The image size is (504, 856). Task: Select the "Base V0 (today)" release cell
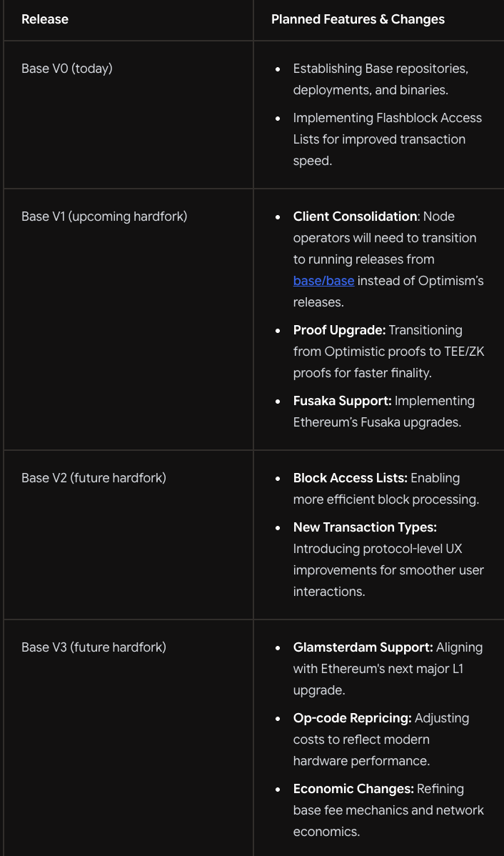pos(67,69)
